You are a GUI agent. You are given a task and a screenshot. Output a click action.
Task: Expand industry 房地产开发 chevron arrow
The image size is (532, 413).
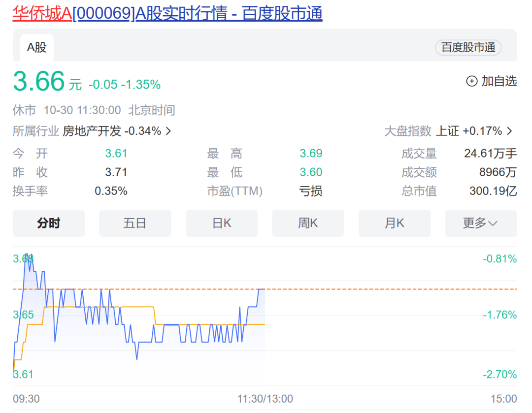click(x=168, y=131)
